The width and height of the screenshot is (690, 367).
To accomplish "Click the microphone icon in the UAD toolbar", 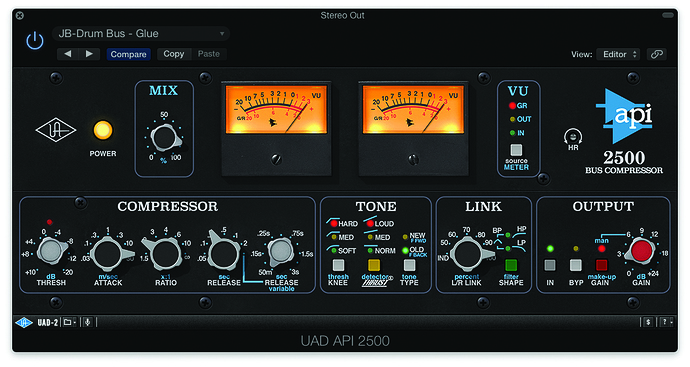I will pos(87,323).
